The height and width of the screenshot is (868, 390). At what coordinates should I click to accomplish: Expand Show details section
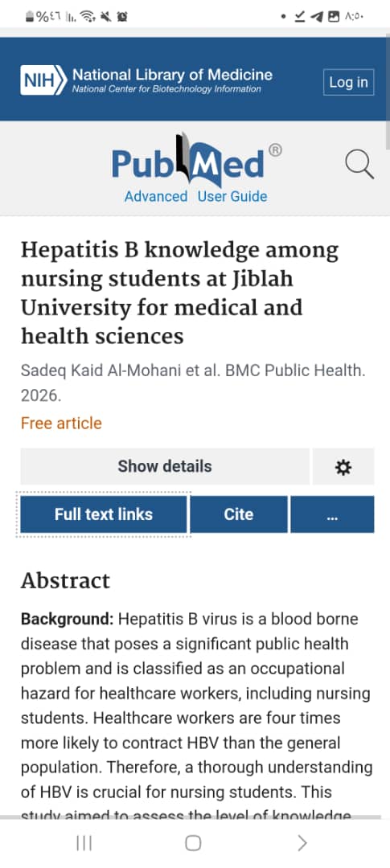click(165, 467)
